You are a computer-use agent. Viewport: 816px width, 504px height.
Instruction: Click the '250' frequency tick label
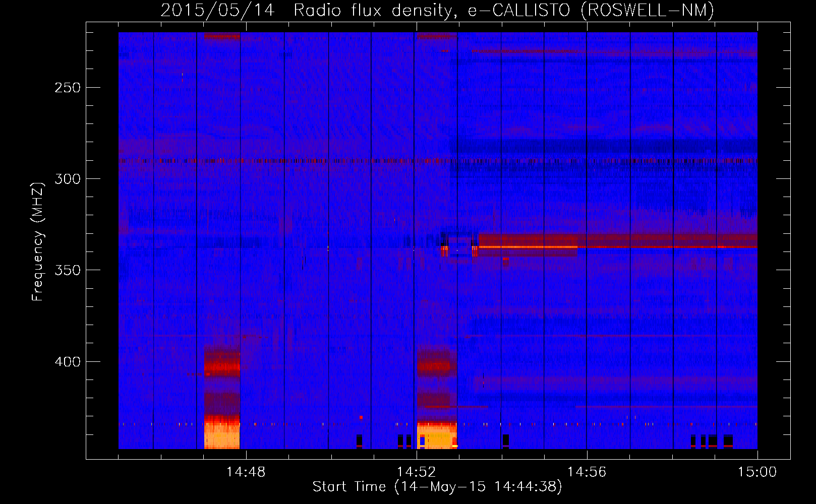coord(68,88)
